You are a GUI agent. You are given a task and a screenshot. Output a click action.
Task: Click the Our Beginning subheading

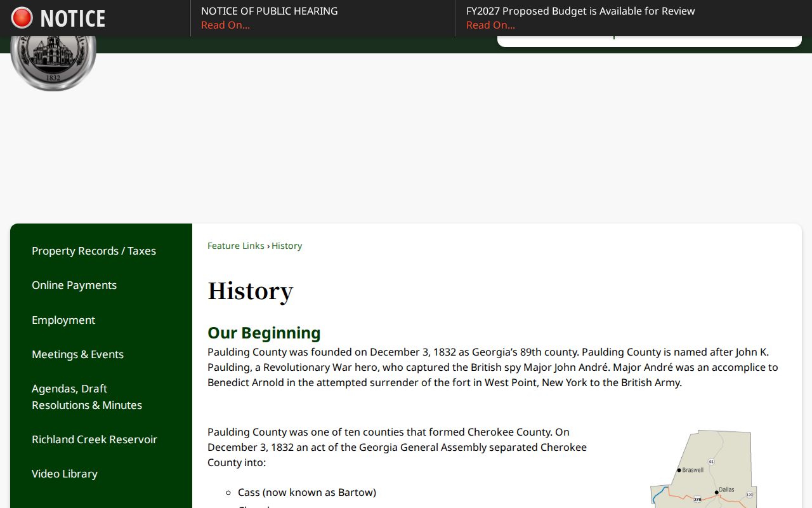[x=264, y=333]
